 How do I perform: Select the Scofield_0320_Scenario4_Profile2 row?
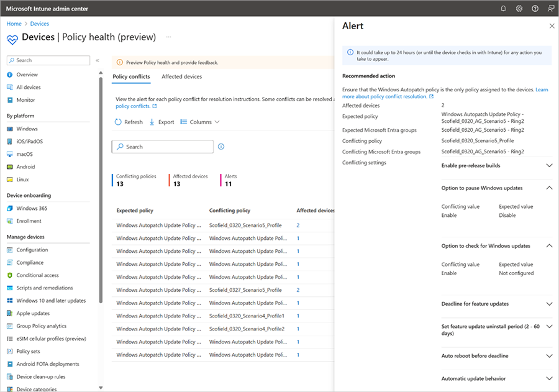[223, 329]
